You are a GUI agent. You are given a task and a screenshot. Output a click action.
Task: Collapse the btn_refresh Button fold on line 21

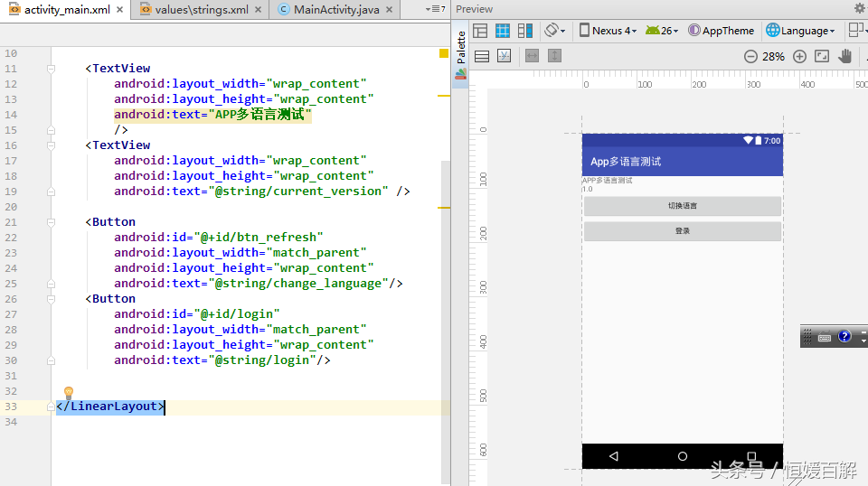51,222
